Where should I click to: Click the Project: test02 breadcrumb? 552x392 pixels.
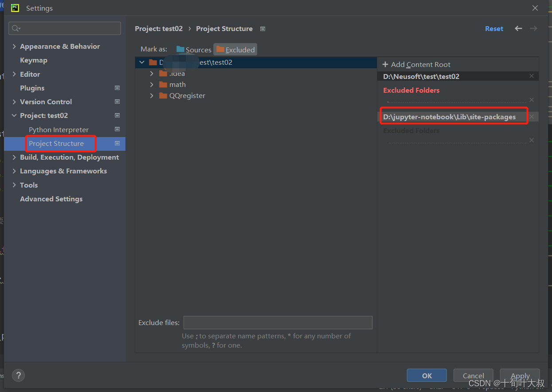[158, 28]
